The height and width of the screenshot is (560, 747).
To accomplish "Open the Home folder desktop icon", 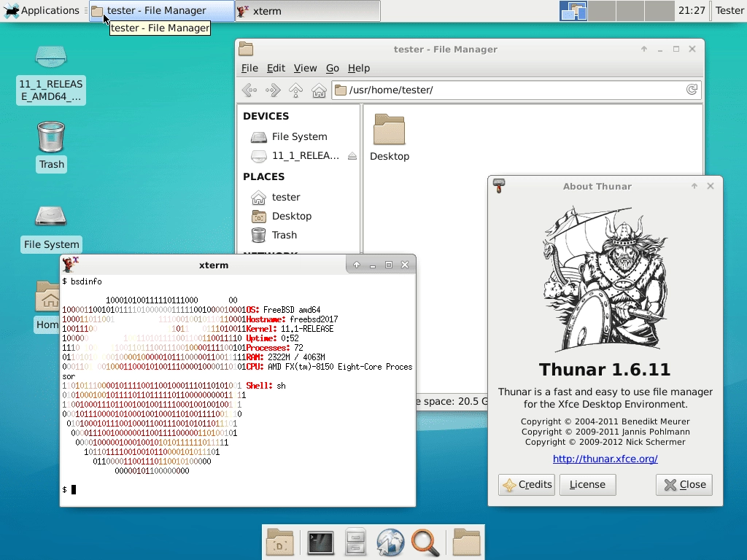I will point(47,306).
